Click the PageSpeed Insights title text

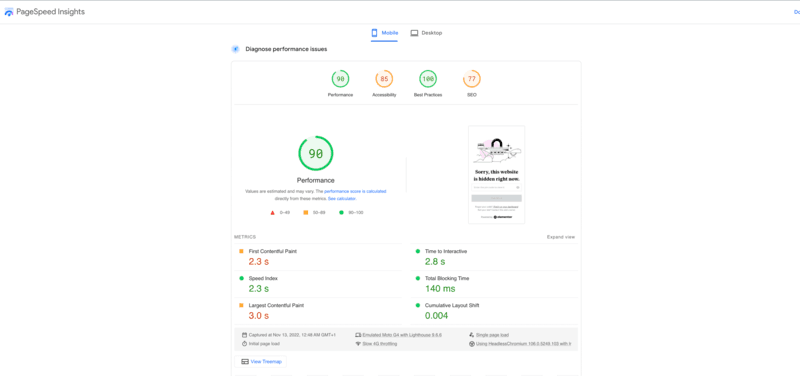point(51,12)
